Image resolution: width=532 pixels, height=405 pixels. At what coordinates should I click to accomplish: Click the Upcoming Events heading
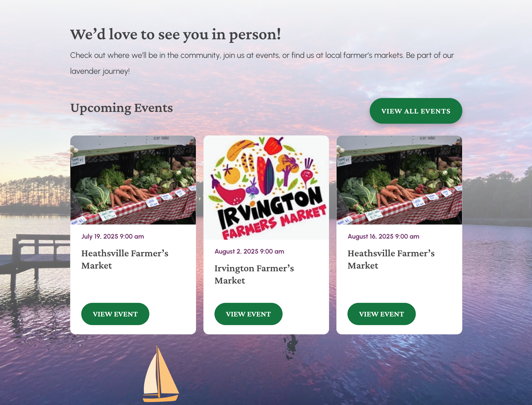121,108
